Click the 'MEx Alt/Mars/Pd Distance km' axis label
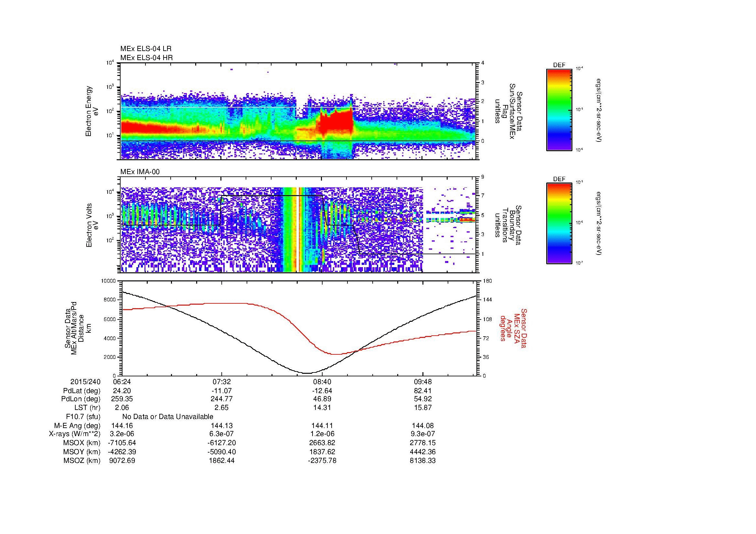 (x=77, y=329)
